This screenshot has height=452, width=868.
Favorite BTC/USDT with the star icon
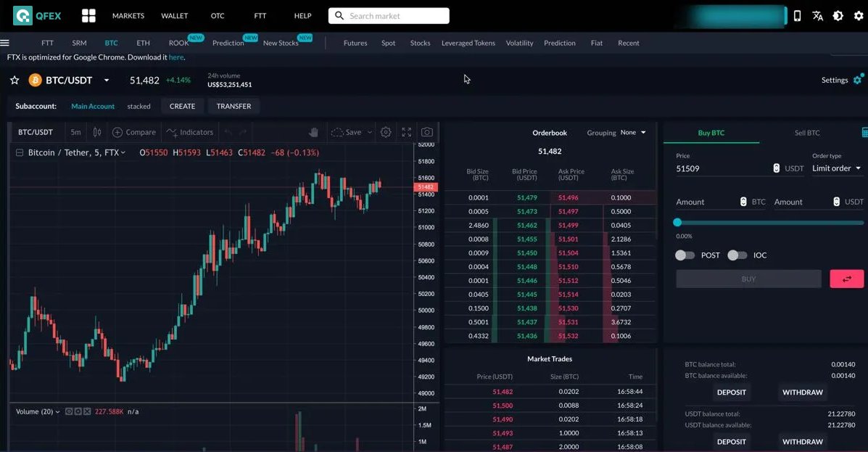(x=15, y=81)
